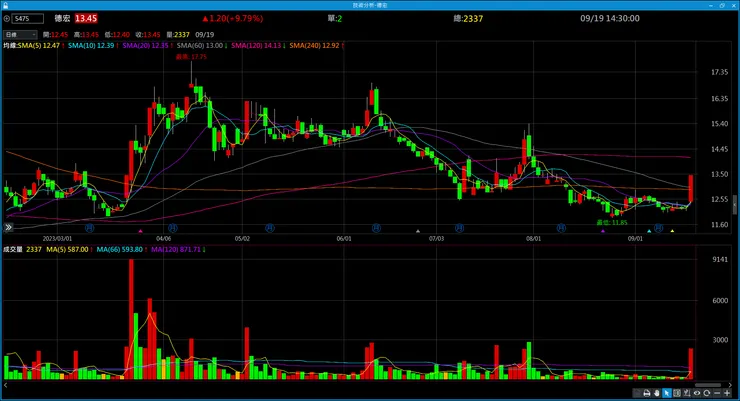
Task: Click the SMA(240) 12.92 indicator label
Action: pyautogui.click(x=314, y=46)
